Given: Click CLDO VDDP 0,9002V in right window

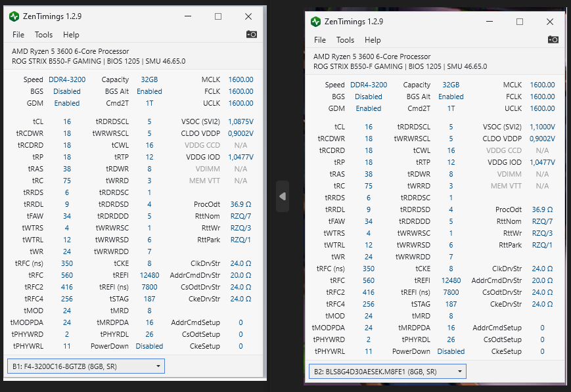Looking at the screenshot, I should coord(542,139).
